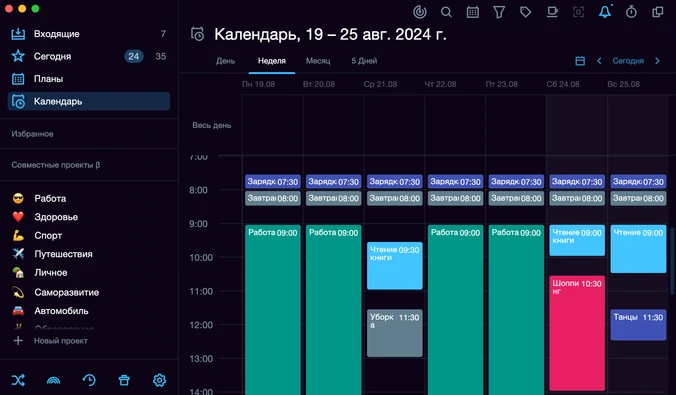Open Входящие inbox in sidebar
Viewport: 676px width, 395px height.
88,34
